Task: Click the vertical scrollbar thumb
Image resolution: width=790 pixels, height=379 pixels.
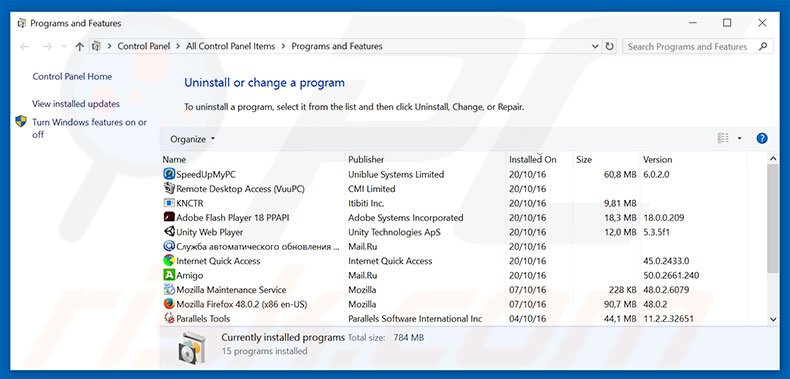Action: [x=773, y=219]
